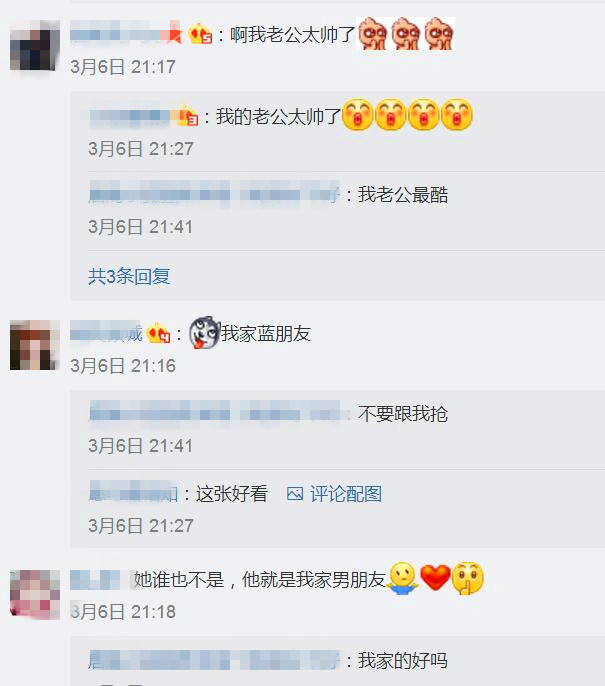
Task: Click the shushing face emoji
Action: [468, 578]
